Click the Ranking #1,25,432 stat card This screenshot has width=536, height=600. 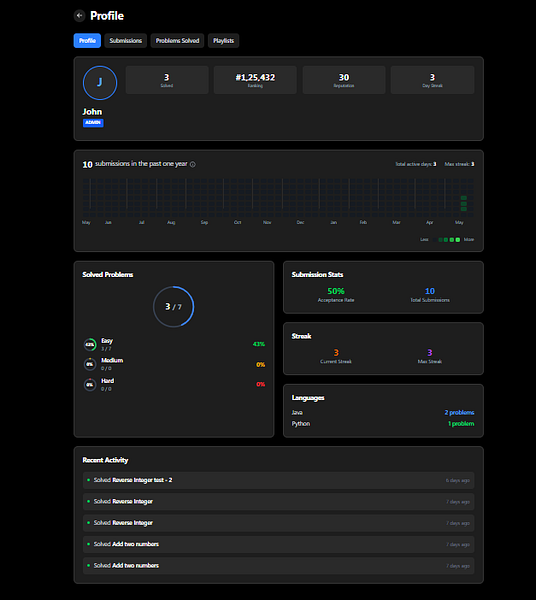pos(255,80)
